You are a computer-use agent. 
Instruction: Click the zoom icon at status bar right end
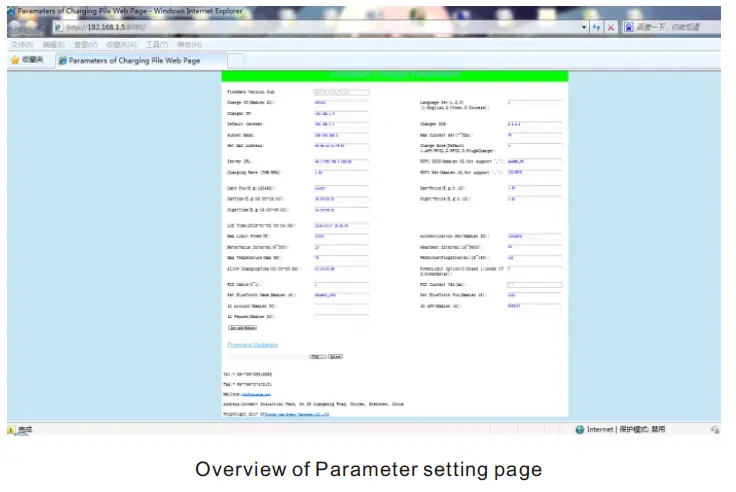pos(714,430)
